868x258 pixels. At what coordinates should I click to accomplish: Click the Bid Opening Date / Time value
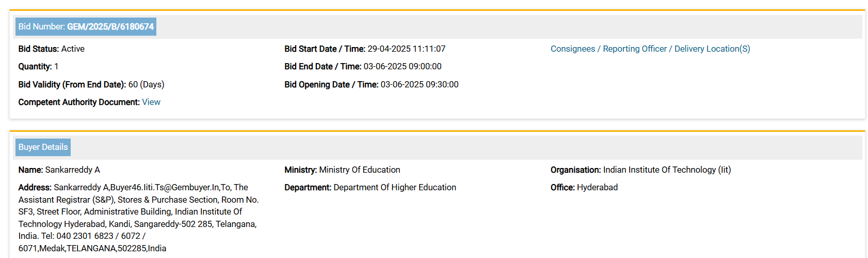[x=419, y=85]
